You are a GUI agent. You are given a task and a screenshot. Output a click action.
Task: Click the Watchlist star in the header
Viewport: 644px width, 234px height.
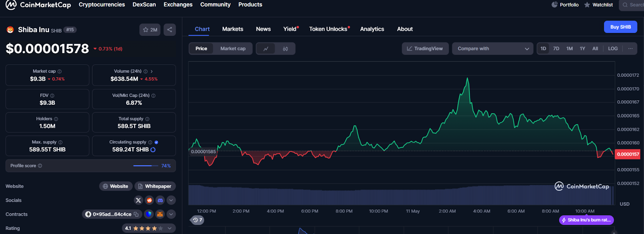[587, 5]
